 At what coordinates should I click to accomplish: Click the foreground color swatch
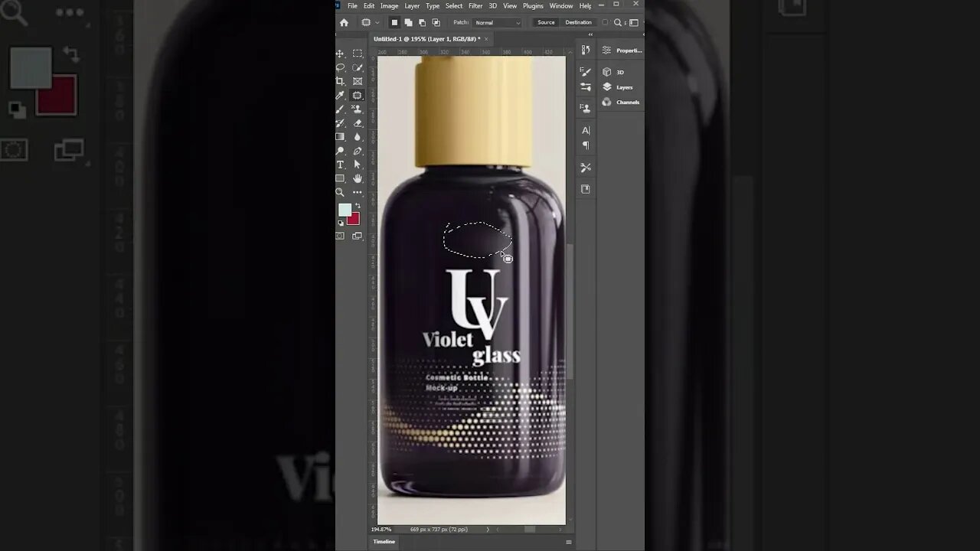click(345, 210)
